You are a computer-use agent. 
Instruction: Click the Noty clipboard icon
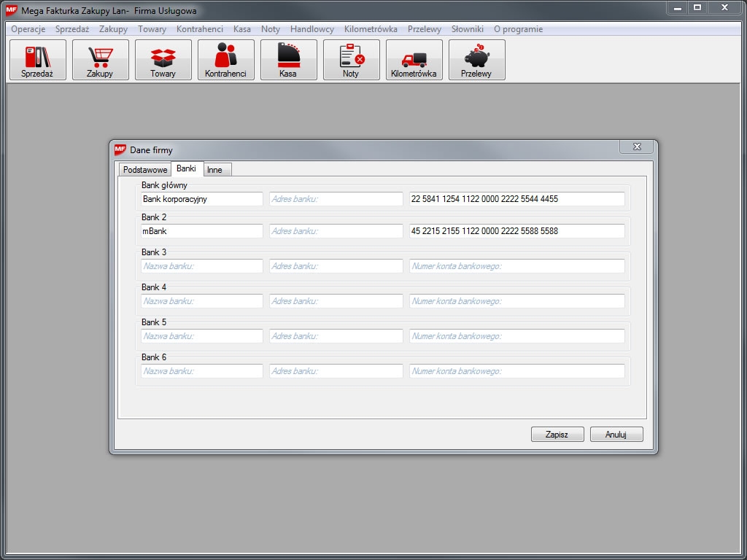tap(352, 60)
